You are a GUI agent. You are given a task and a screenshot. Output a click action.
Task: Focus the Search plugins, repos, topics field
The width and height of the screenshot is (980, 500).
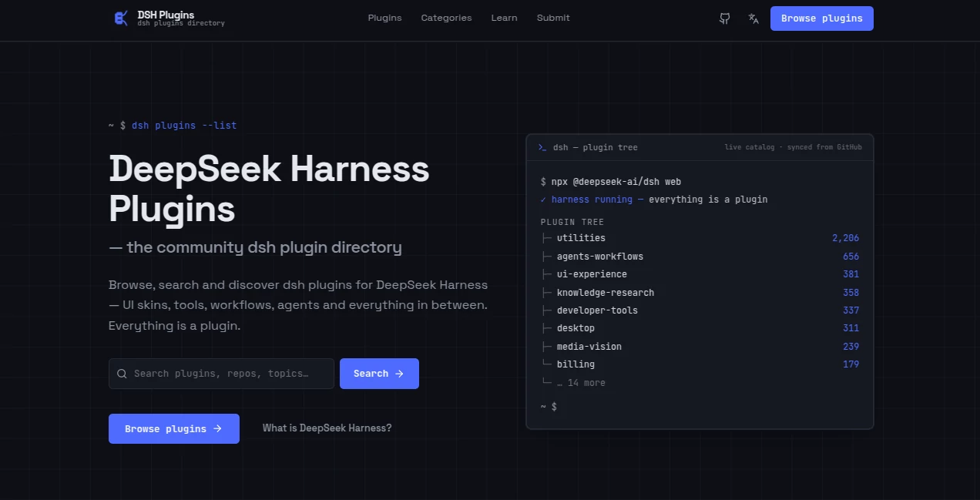pos(221,374)
